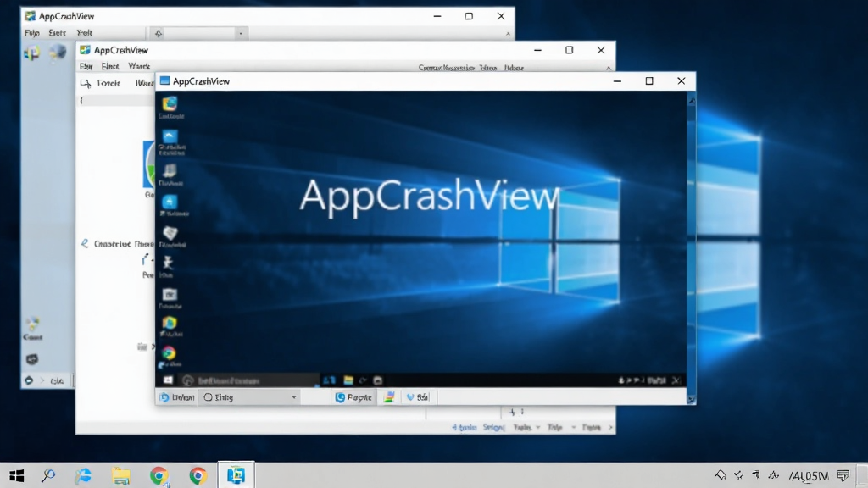868x488 pixels.
Task: Open File Explorer on the embedded taskbar
Action: click(x=348, y=380)
